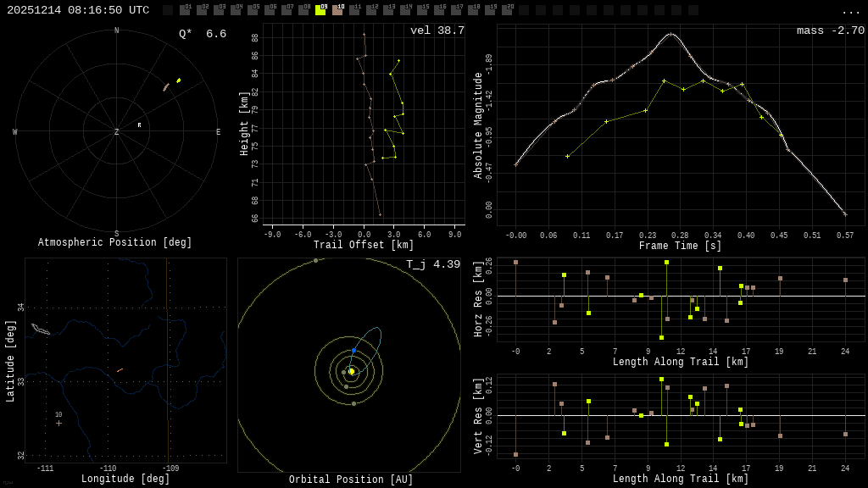The image size is (868, 488).
Task: Click the T_j 4.39 Tisserand label
Action: (x=432, y=264)
